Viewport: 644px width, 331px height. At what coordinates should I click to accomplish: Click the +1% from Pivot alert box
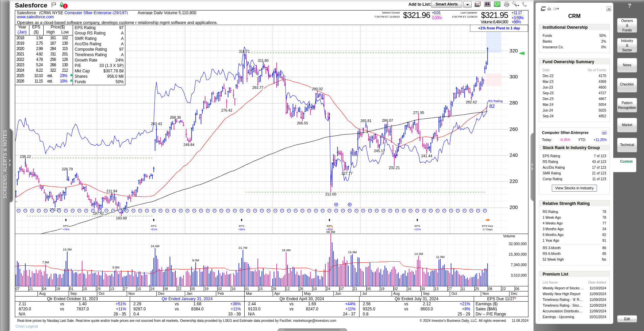point(499,28)
